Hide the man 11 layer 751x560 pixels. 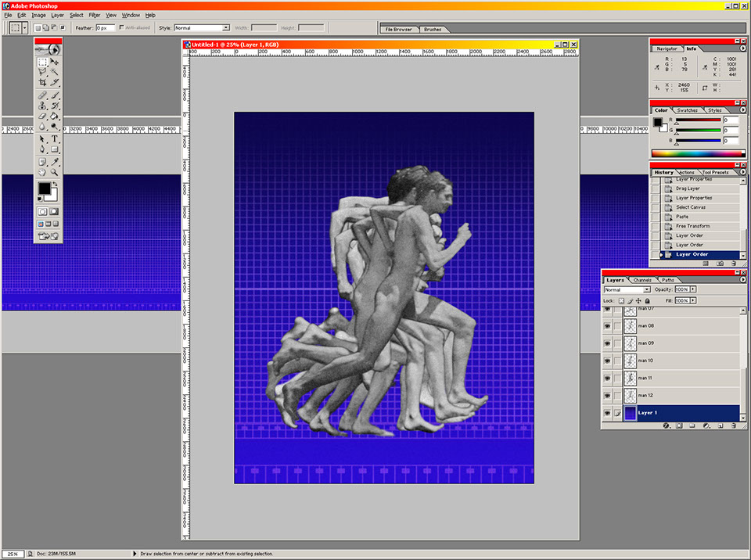607,378
